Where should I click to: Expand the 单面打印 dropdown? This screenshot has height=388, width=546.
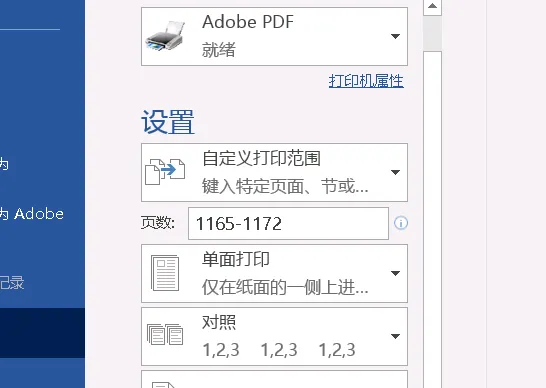point(274,273)
